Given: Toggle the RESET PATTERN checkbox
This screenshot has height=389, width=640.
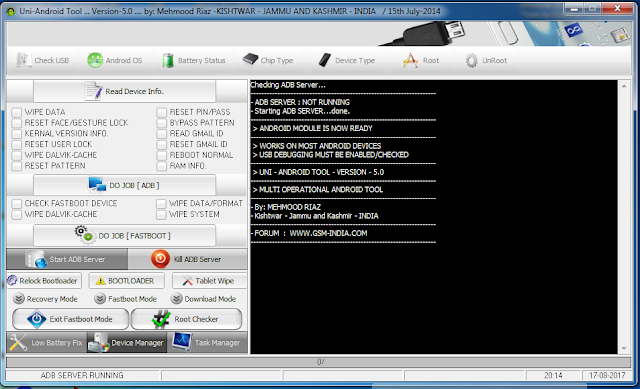Looking at the screenshot, I should (x=17, y=166).
